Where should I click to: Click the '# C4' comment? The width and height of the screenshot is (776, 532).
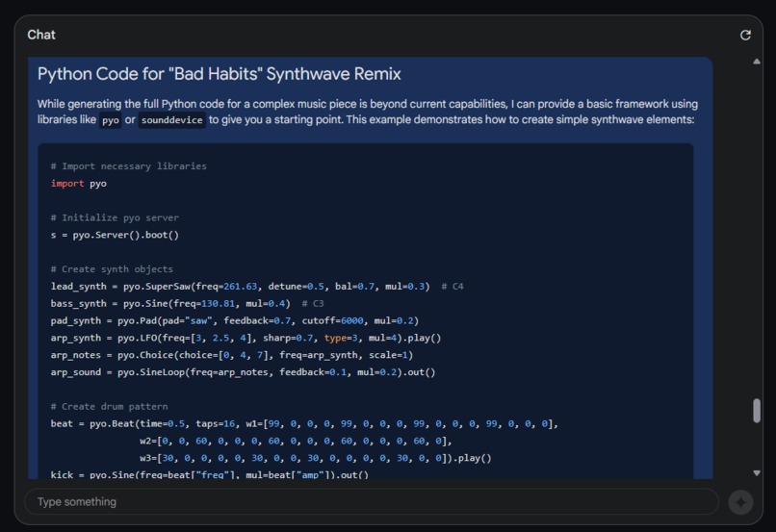(453, 287)
